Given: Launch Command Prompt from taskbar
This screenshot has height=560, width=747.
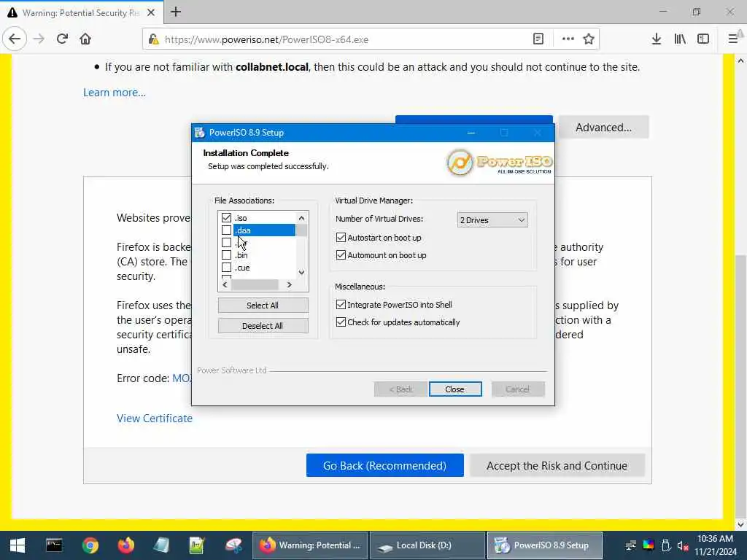Looking at the screenshot, I should tap(54, 545).
